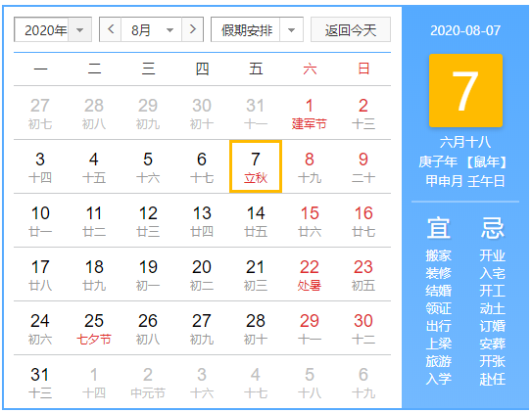Screen dimensions: 532x413
Task: Select August 22 处暑 date
Action: 309,275
